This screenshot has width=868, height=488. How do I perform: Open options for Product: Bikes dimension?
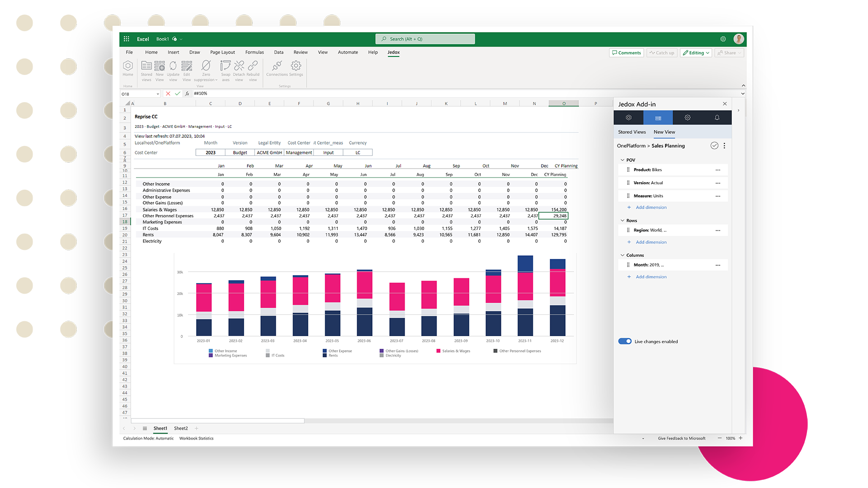coord(718,170)
